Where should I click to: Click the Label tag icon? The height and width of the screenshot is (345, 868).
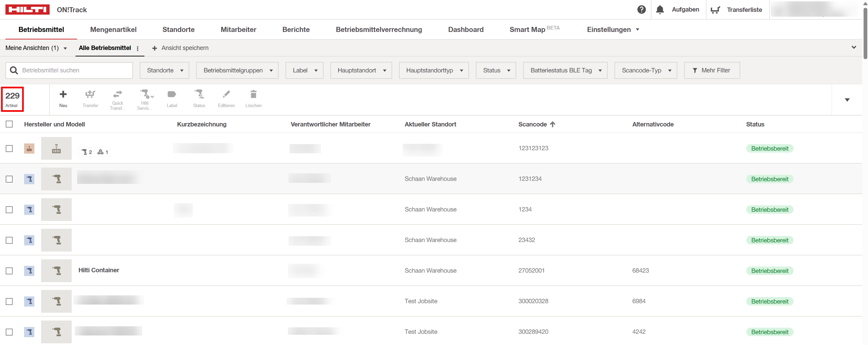pyautogui.click(x=172, y=94)
